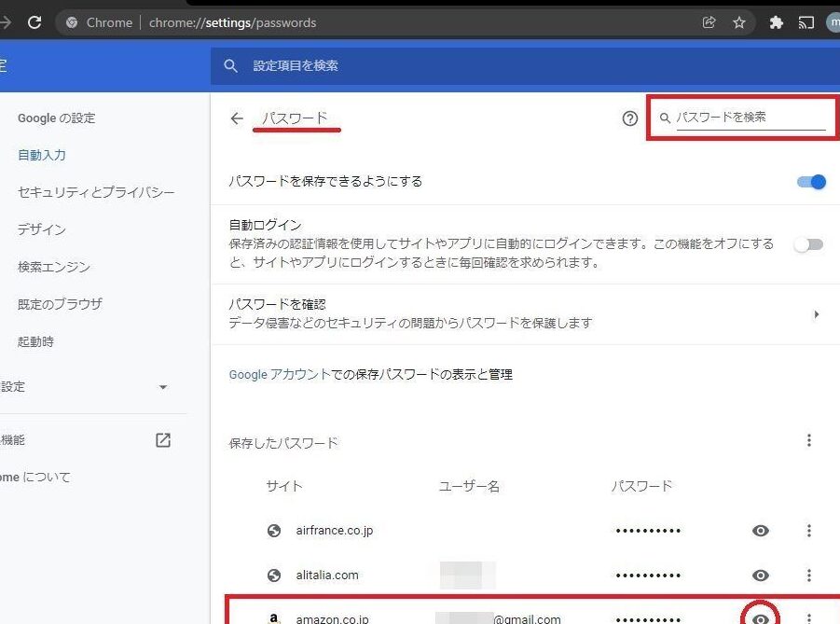Open the 保存したパスワード three-dot menu
This screenshot has width=840, height=624.
click(808, 440)
